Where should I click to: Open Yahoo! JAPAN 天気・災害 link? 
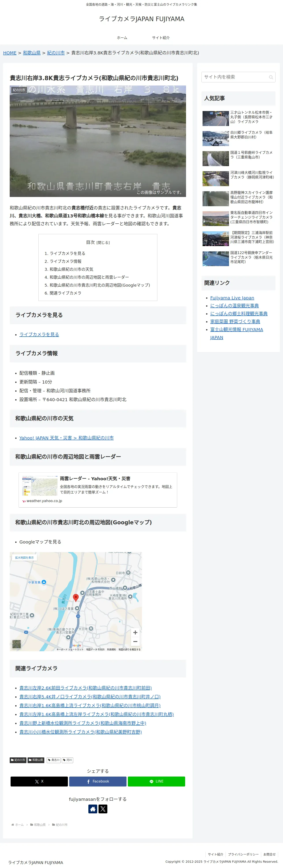[66, 438]
